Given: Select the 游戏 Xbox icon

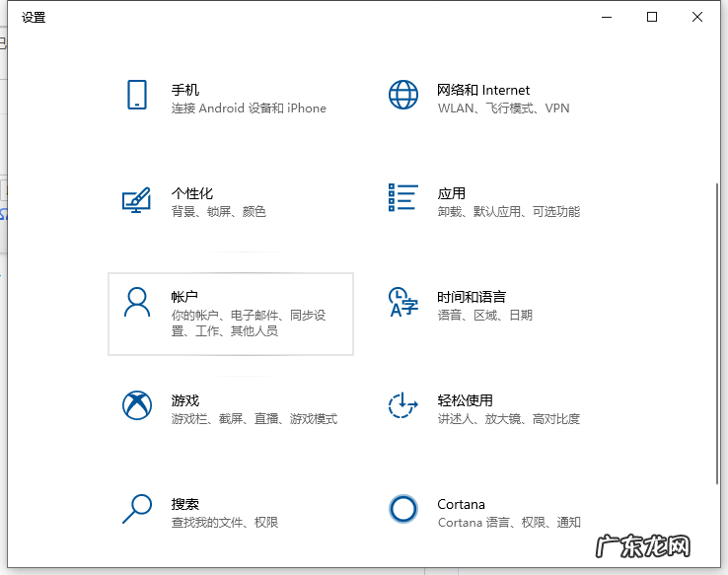Looking at the screenshot, I should click(137, 405).
